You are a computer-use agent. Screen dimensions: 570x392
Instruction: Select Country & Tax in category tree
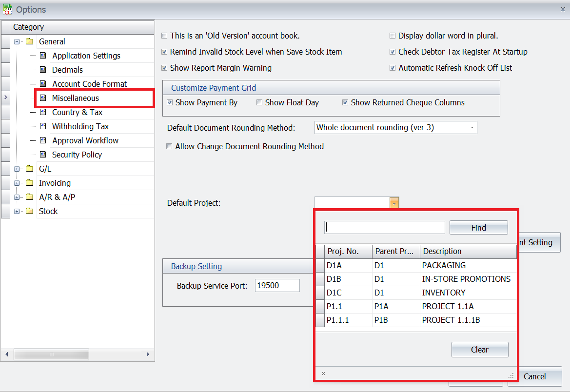click(x=77, y=112)
